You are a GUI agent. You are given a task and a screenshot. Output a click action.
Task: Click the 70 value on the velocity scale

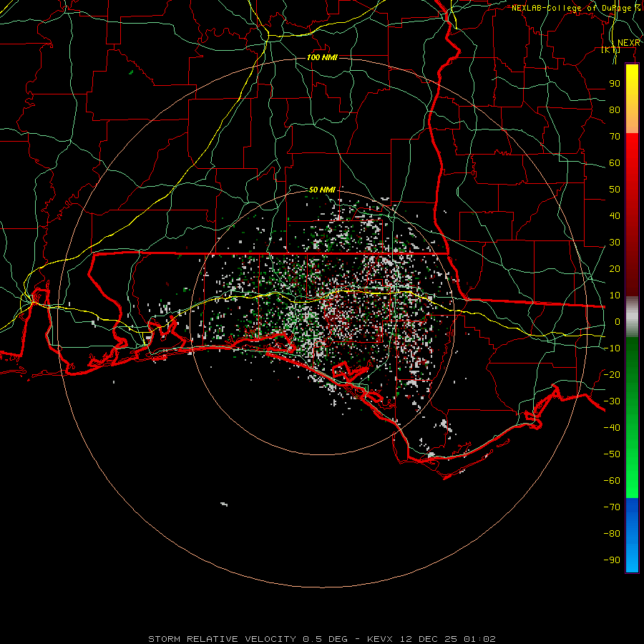[615, 137]
